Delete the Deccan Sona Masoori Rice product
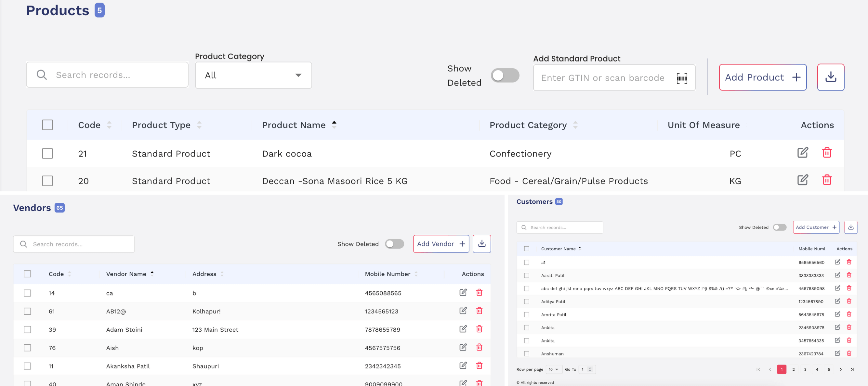This screenshot has width=868, height=386. click(827, 180)
